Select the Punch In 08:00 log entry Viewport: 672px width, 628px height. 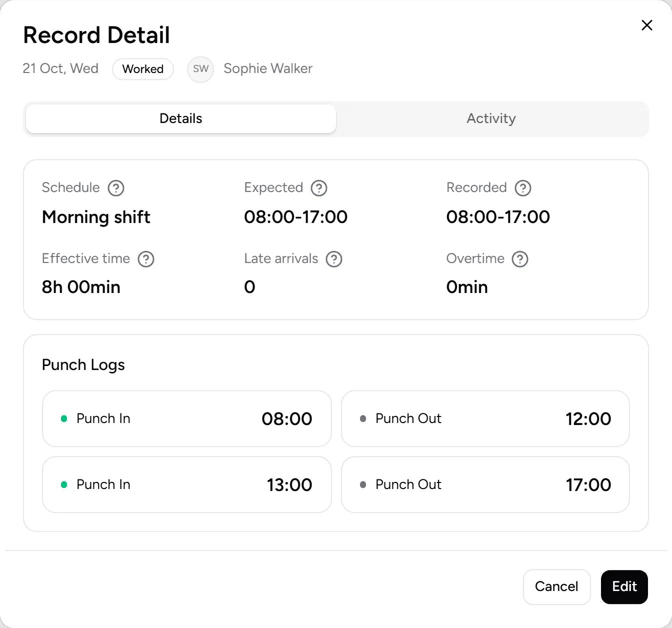point(187,418)
